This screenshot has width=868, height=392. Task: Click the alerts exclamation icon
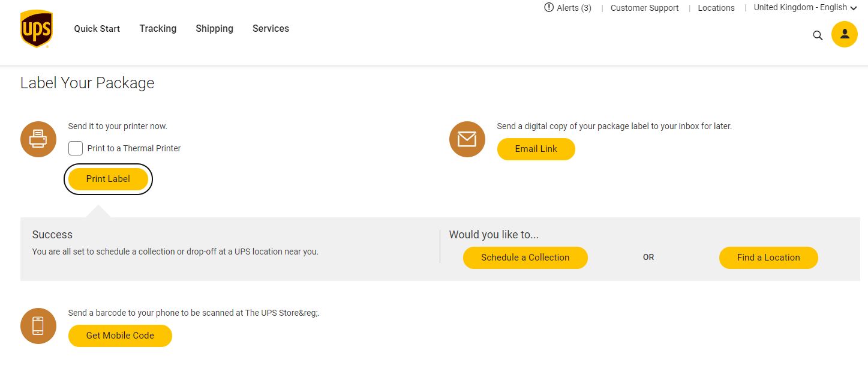pyautogui.click(x=548, y=8)
